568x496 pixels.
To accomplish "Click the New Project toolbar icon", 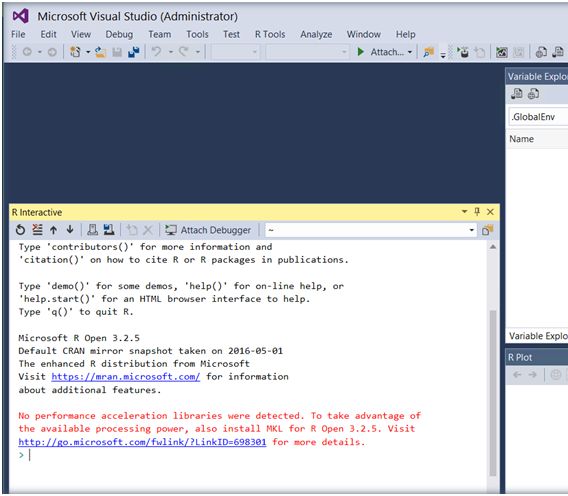I will [x=75, y=52].
